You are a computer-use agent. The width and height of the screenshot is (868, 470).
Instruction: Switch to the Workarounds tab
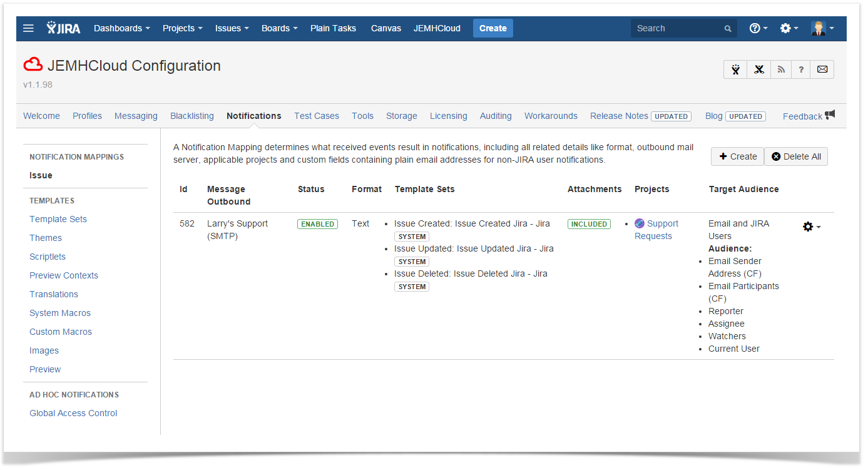coord(551,116)
